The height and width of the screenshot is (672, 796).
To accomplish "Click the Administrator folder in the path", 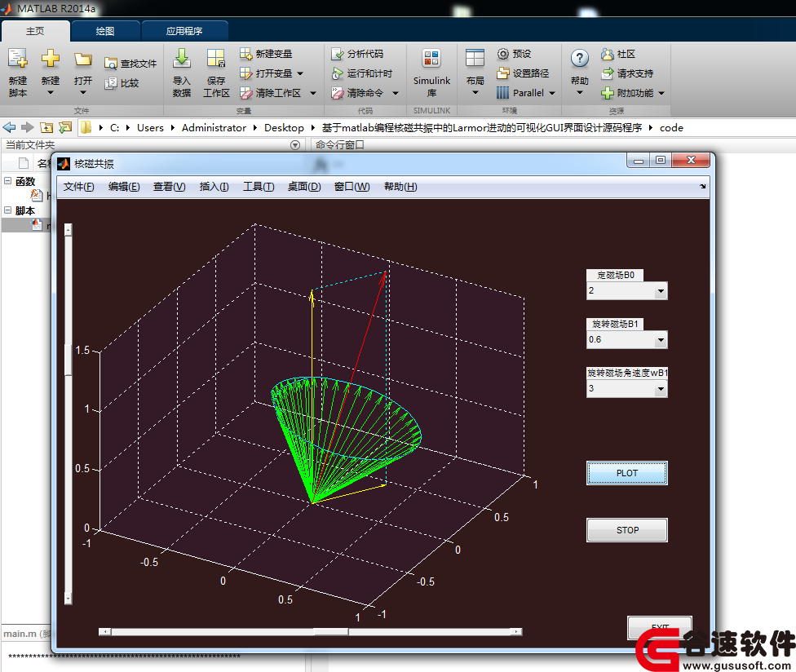I will click(214, 128).
